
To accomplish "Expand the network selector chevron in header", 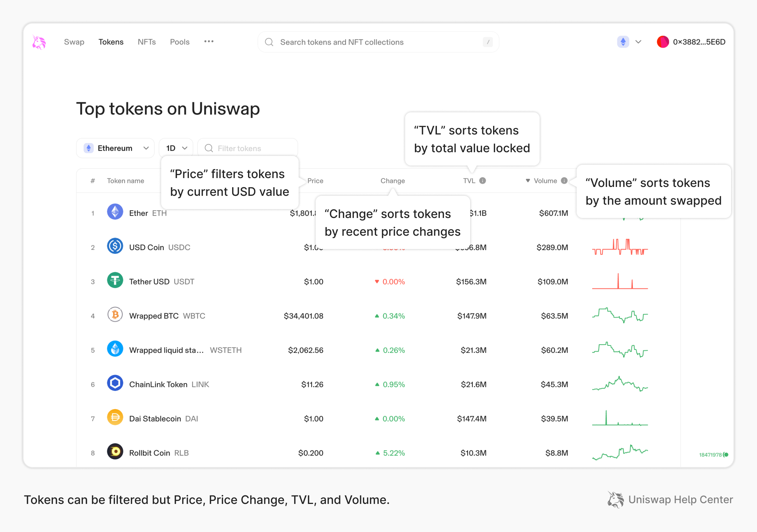I will click(x=638, y=42).
